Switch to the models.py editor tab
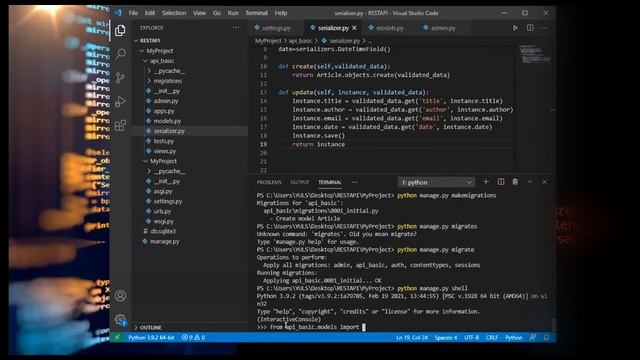The width and height of the screenshot is (640, 360). (390, 28)
